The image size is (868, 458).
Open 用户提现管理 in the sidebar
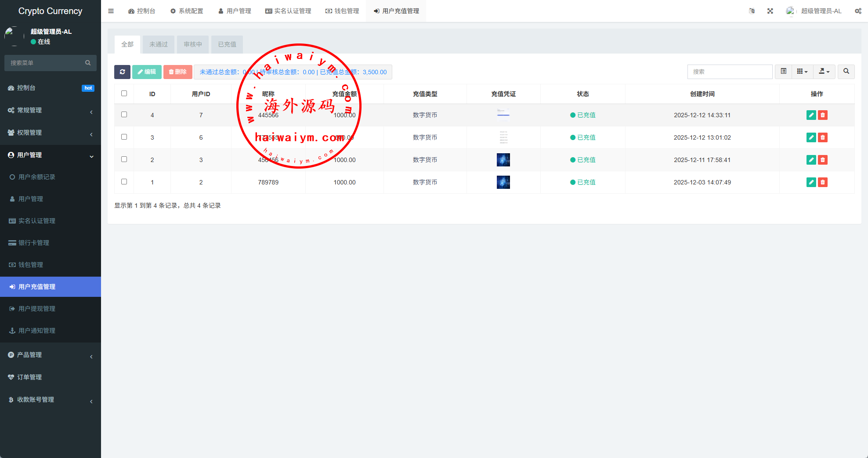click(37, 309)
